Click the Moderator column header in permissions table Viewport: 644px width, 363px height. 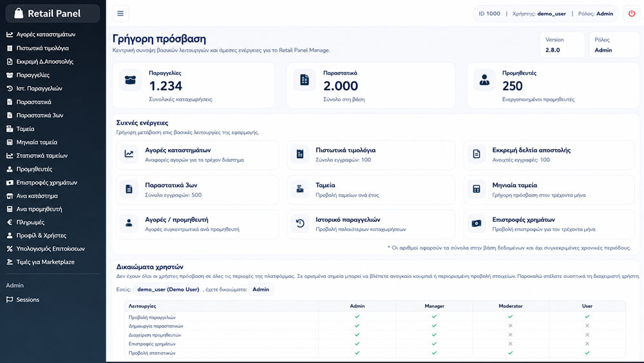click(511, 306)
